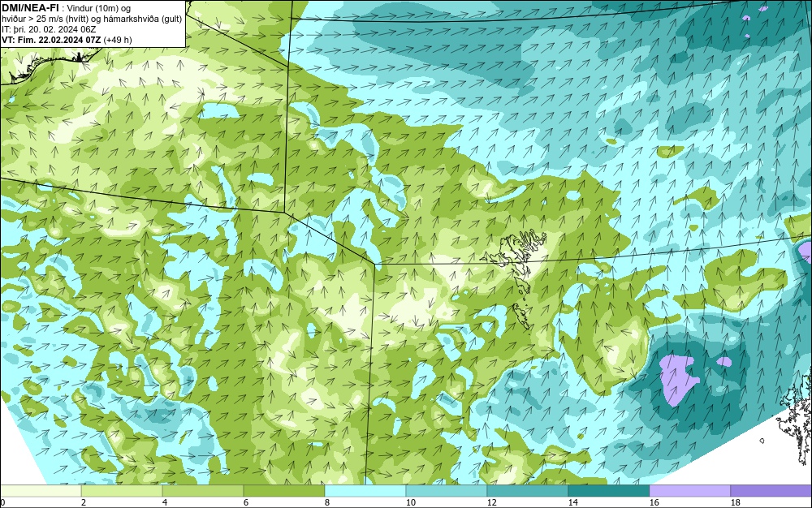Click the legend tick label 10
This screenshot has height=508, width=812.
pos(411,502)
